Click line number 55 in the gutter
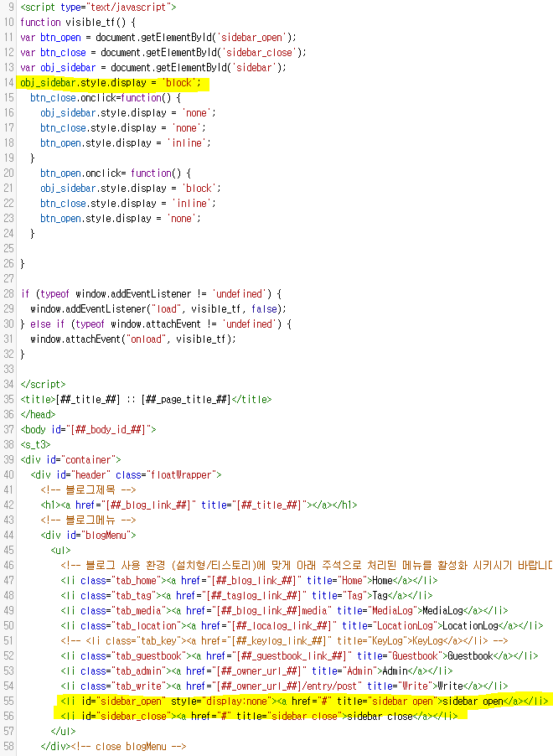This screenshot has width=553, height=756. (8, 701)
